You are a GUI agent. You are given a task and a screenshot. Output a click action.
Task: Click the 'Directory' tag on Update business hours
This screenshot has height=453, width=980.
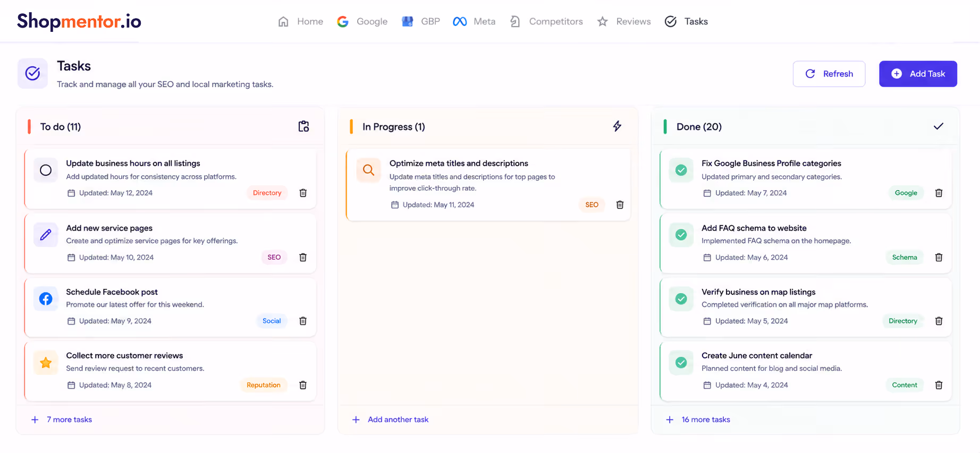coord(267,193)
